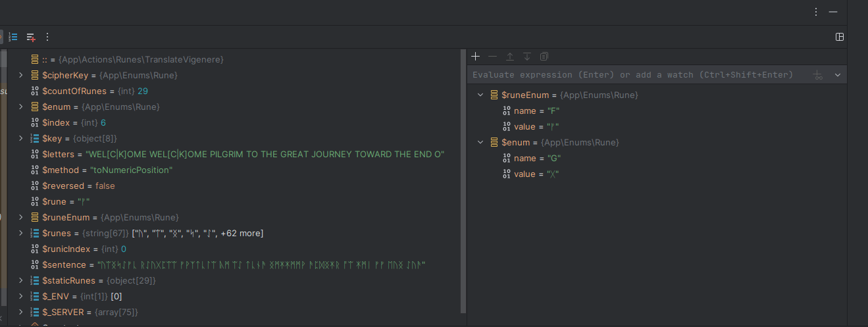Image resolution: width=868 pixels, height=327 pixels.
Task: Expand the $runes string array
Action: coord(21,234)
